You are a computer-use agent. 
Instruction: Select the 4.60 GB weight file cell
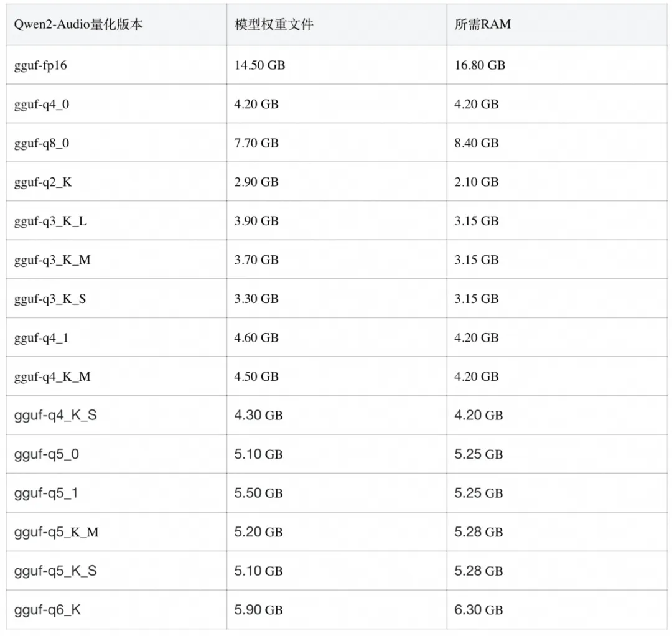[256, 337]
